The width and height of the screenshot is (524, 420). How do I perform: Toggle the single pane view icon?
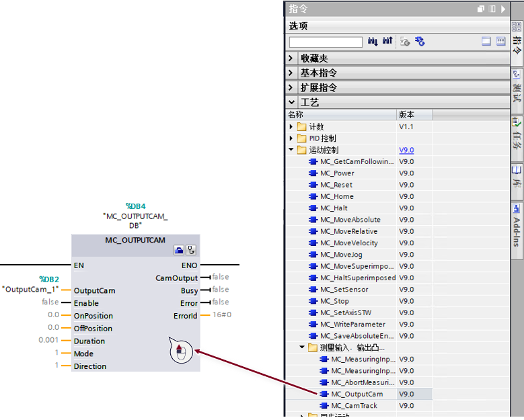point(486,41)
